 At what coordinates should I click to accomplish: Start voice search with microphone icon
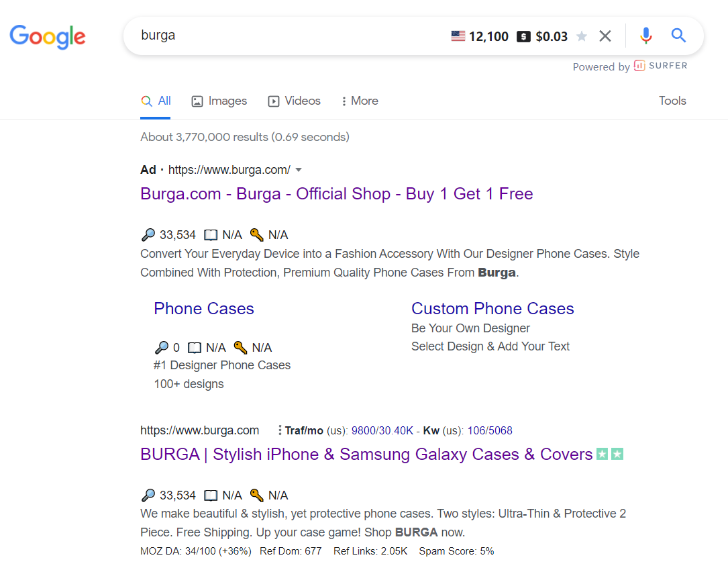pyautogui.click(x=645, y=36)
